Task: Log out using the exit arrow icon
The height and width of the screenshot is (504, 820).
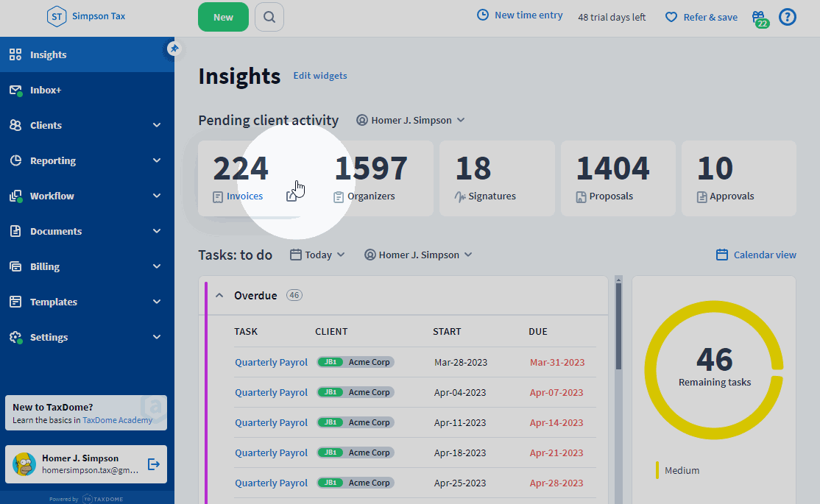Action: point(154,464)
